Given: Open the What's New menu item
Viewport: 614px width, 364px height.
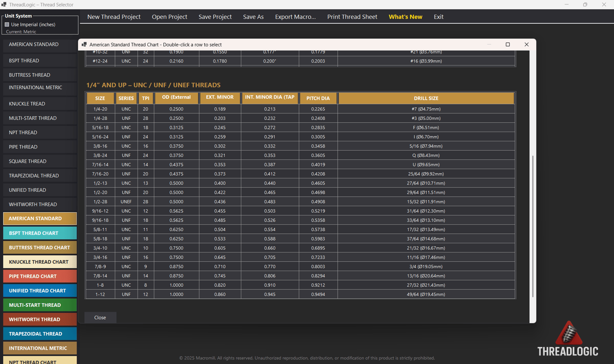Looking at the screenshot, I should pos(405,17).
